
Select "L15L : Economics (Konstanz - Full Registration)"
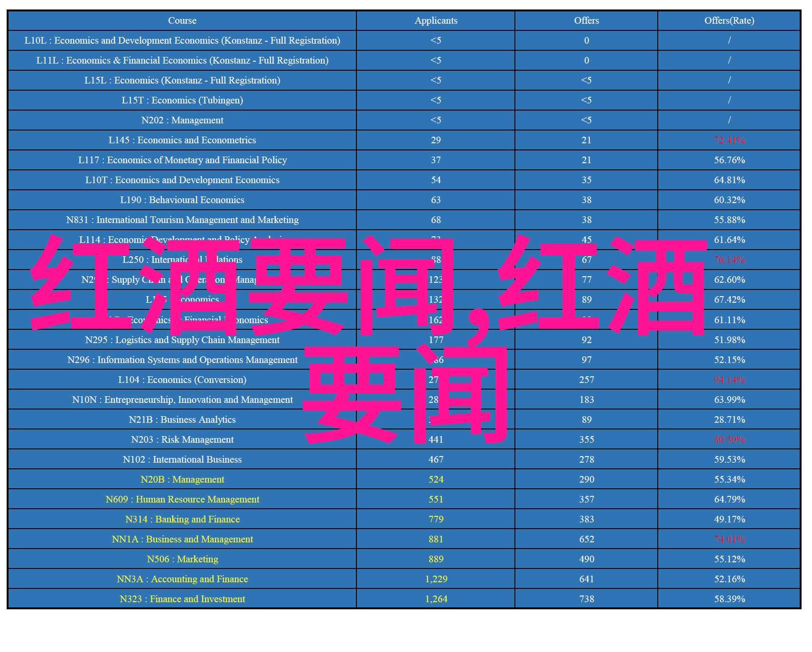click(182, 80)
